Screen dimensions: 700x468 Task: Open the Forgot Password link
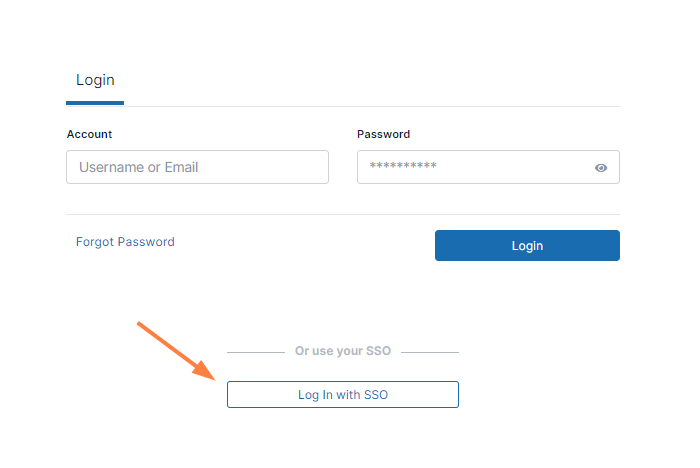point(125,242)
